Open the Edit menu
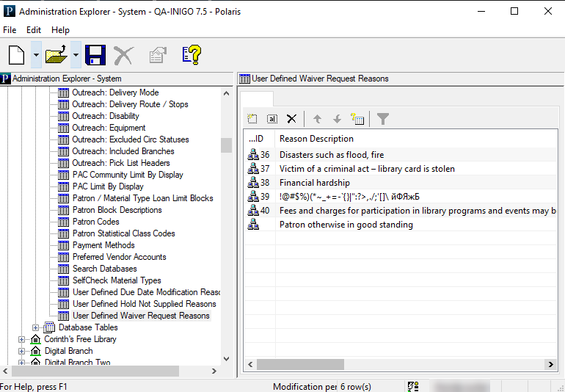This screenshot has width=565, height=392. pos(34,30)
